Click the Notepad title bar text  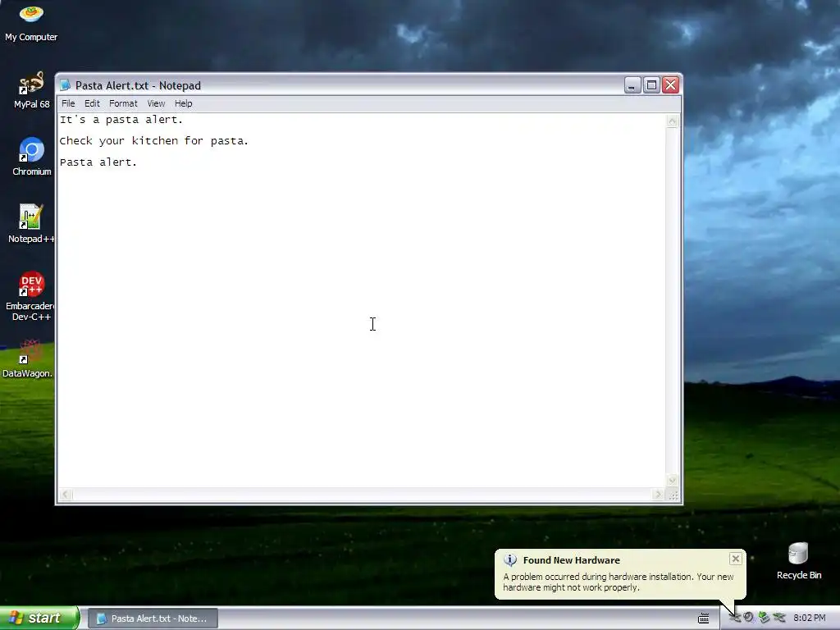(138, 85)
